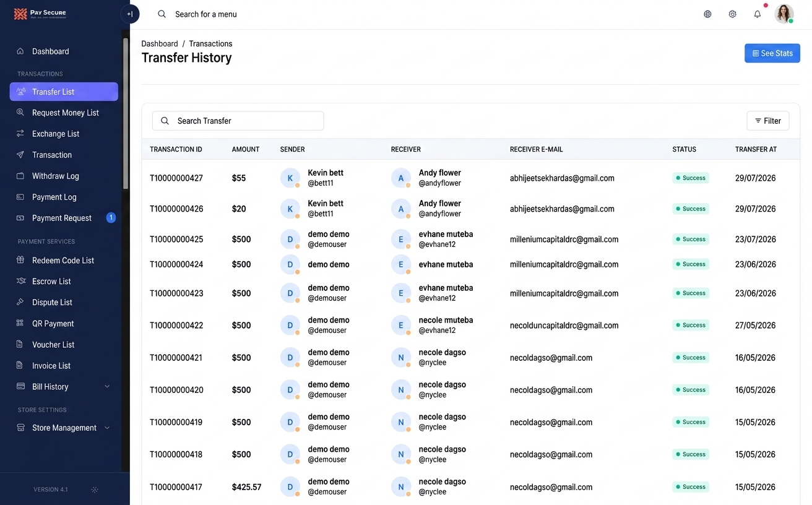Click Success status badge for T10000000422
812x505 pixels.
pos(691,325)
